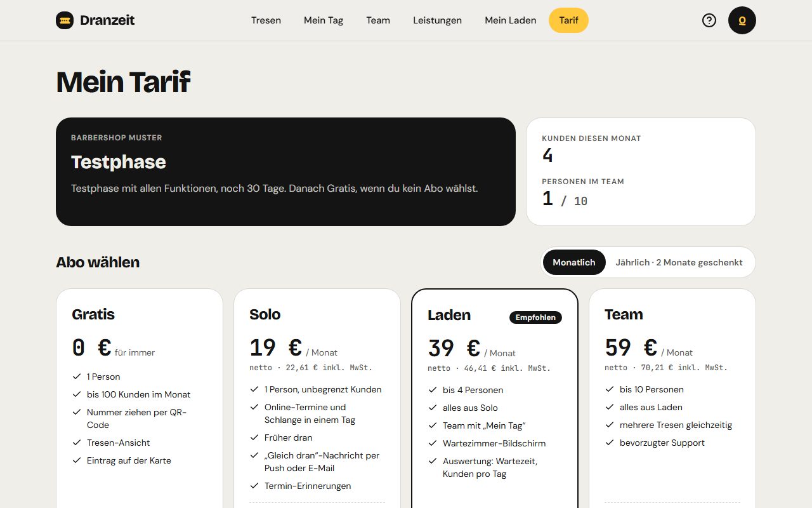Click the checkmark beside "bevorzugter Support"
The width and height of the screenshot is (812, 508).
[610, 443]
